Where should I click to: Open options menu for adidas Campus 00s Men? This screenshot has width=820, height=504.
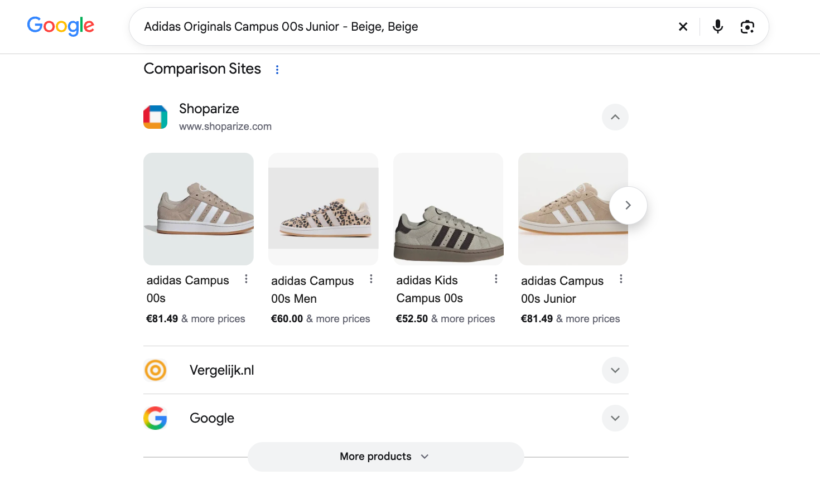tap(371, 279)
